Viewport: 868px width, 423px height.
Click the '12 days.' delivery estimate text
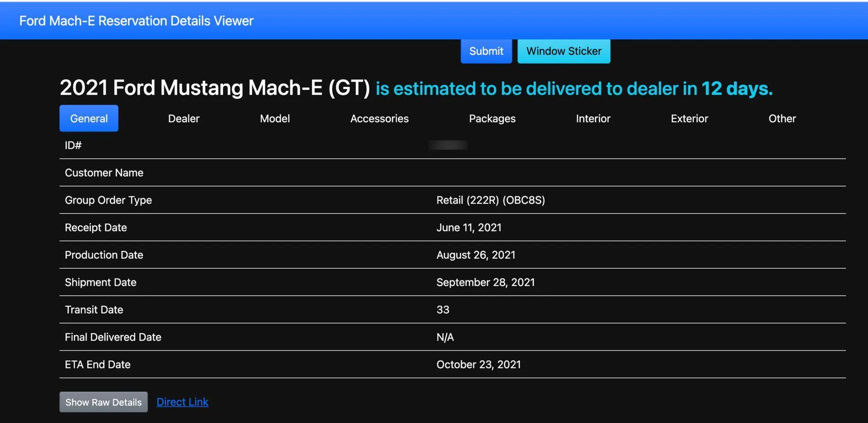[737, 89]
